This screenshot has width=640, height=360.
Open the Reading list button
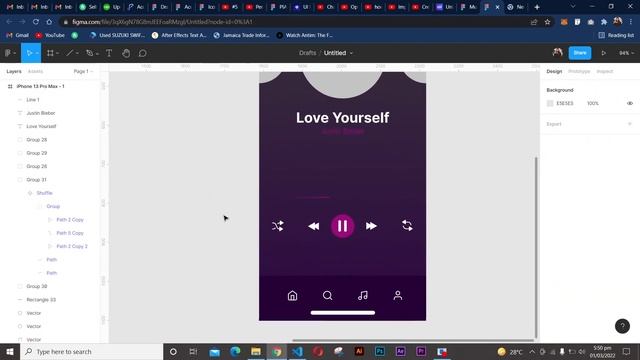616,36
